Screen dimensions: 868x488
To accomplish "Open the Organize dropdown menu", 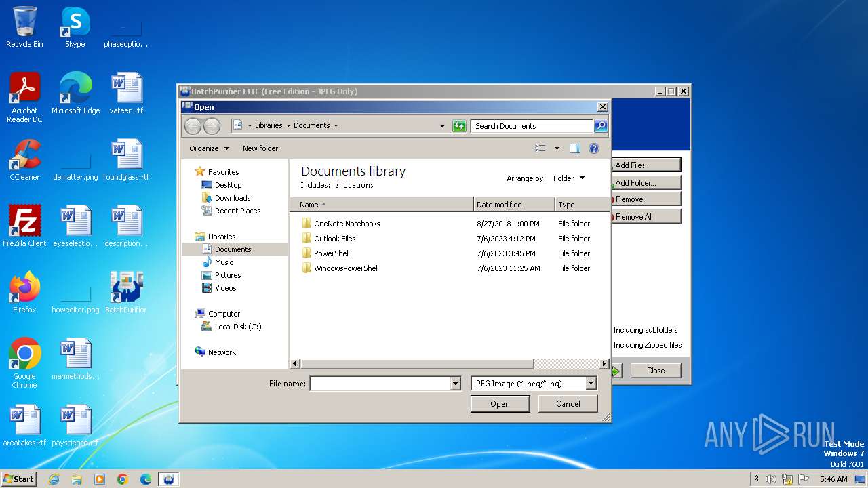I will click(209, 148).
